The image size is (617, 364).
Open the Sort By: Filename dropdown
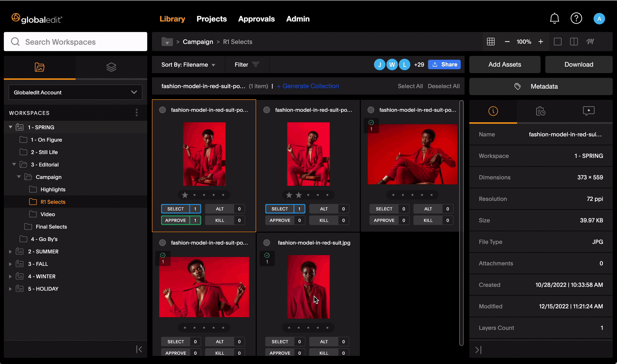tap(188, 65)
